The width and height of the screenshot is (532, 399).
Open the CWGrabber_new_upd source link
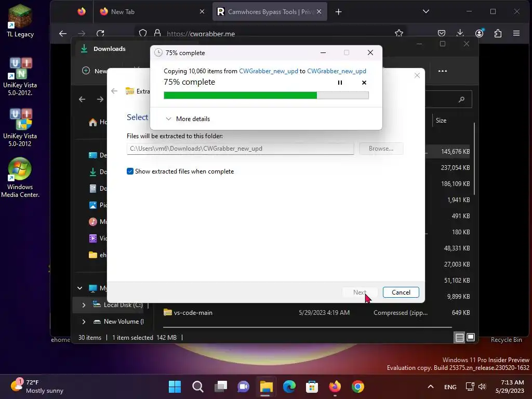pyautogui.click(x=269, y=71)
